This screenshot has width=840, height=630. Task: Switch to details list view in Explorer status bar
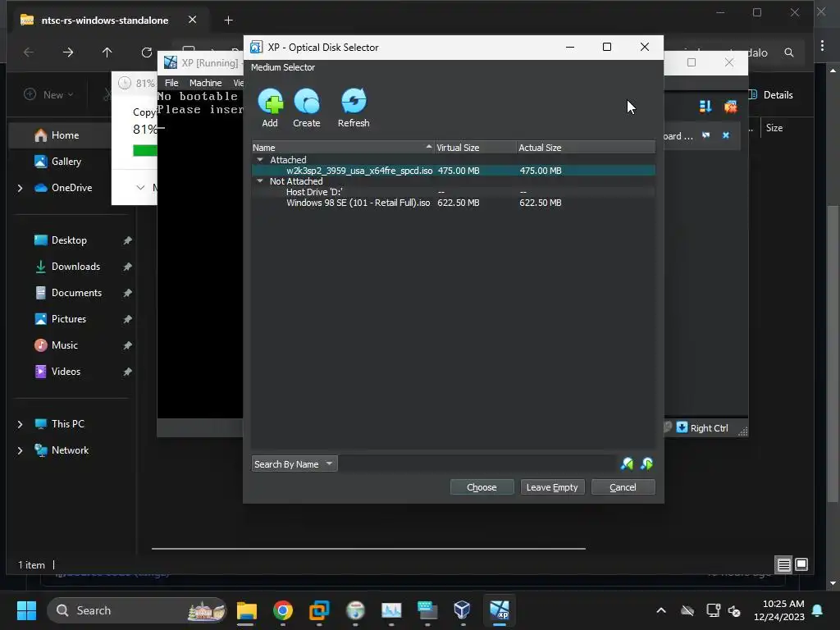pos(783,564)
